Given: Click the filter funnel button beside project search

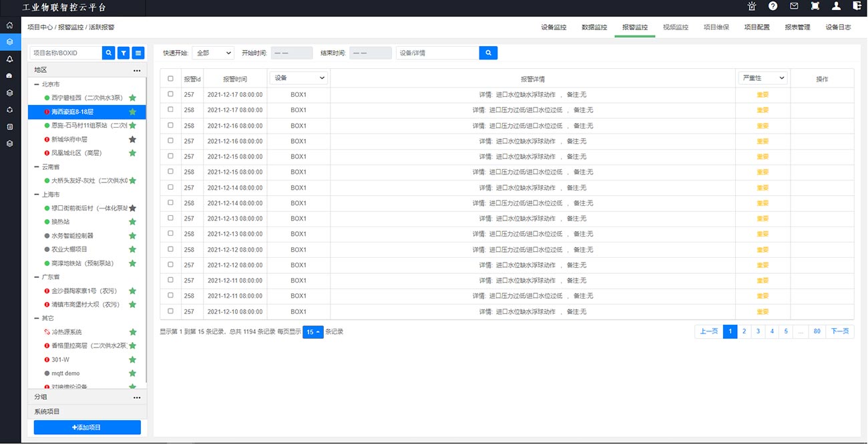Looking at the screenshot, I should [124, 53].
